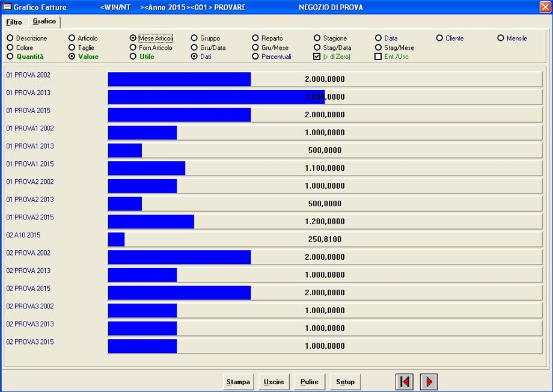The image size is (553, 392).
Task: Select the Quantità radio option
Action: [x=10, y=57]
